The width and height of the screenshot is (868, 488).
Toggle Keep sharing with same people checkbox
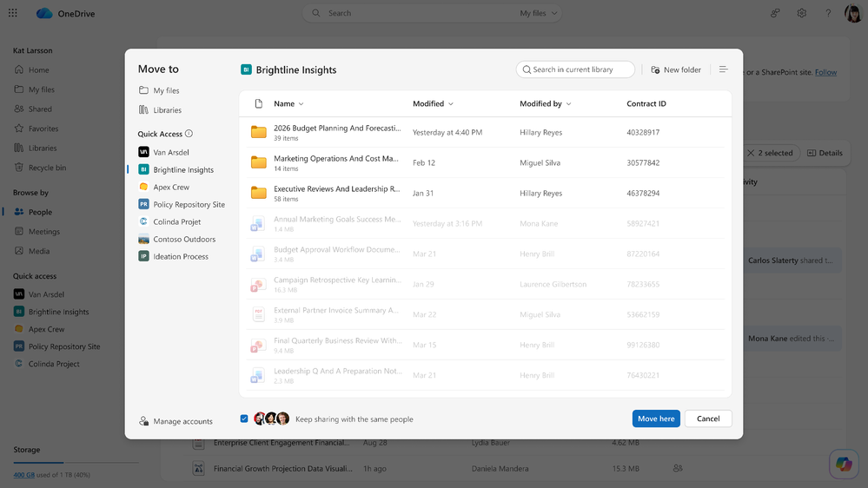(244, 419)
